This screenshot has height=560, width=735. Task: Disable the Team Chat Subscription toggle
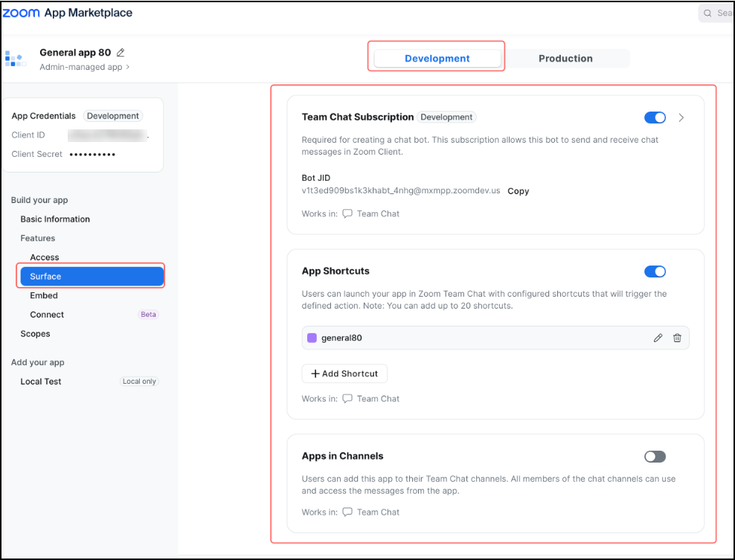(x=655, y=118)
